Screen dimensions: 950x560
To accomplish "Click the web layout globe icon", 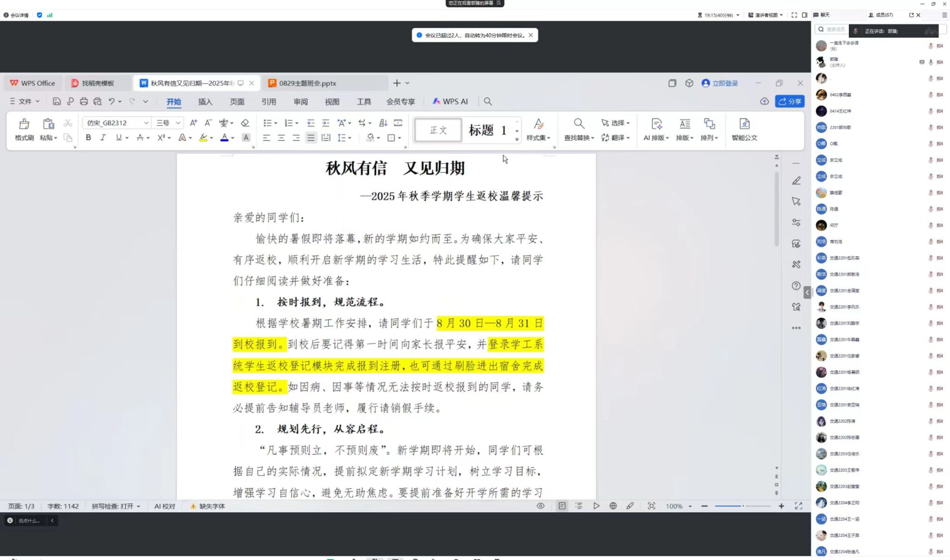I will tap(613, 506).
